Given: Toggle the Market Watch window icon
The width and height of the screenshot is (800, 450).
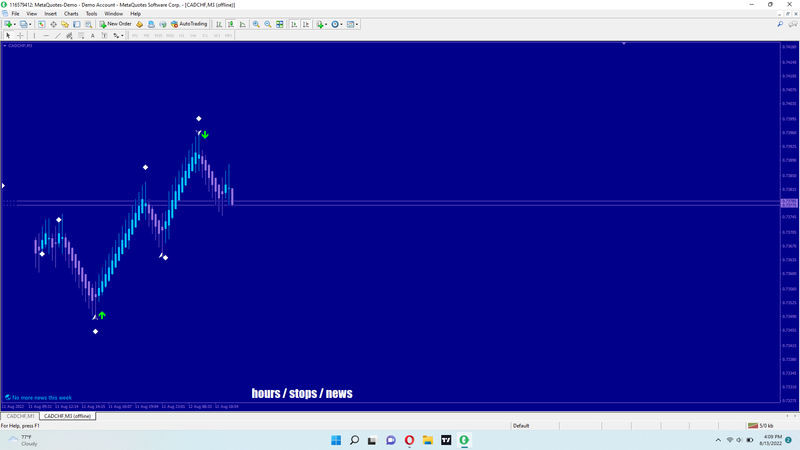Looking at the screenshot, I should [x=41, y=24].
